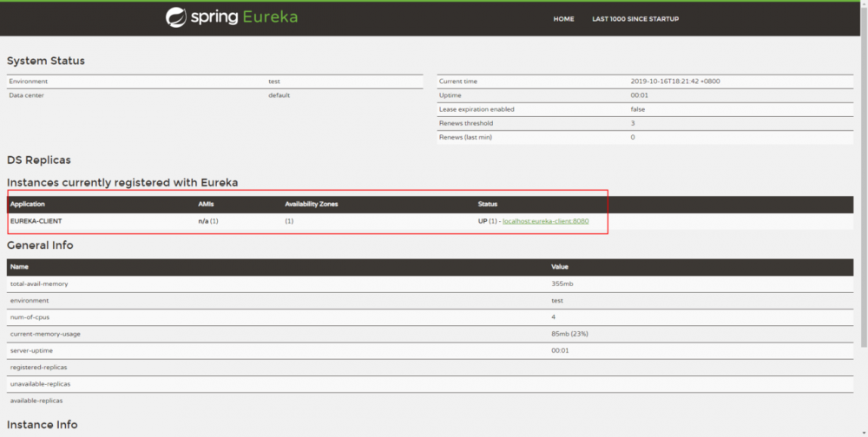The image size is (868, 437).
Task: Select the total-avail-memory row name
Action: pyautogui.click(x=39, y=284)
